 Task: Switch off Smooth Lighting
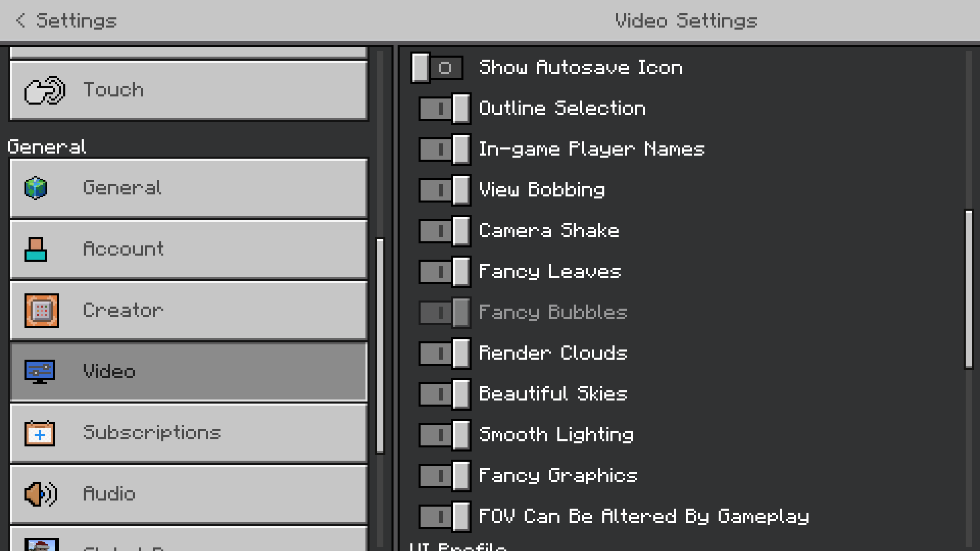coord(445,435)
